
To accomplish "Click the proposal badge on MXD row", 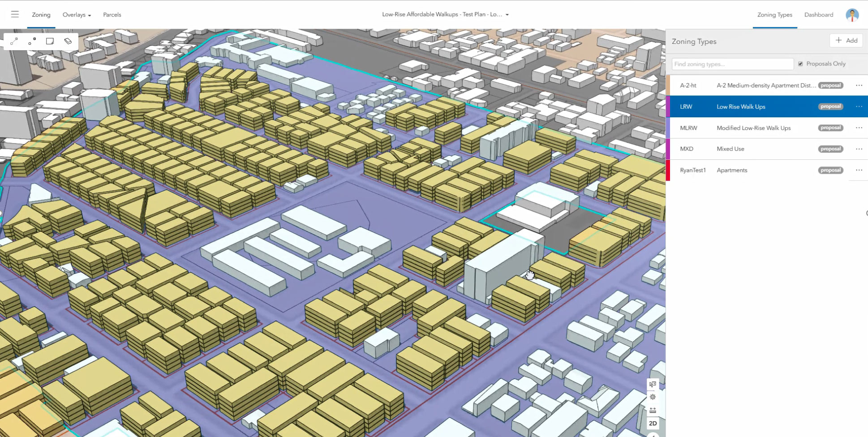I will pos(830,149).
